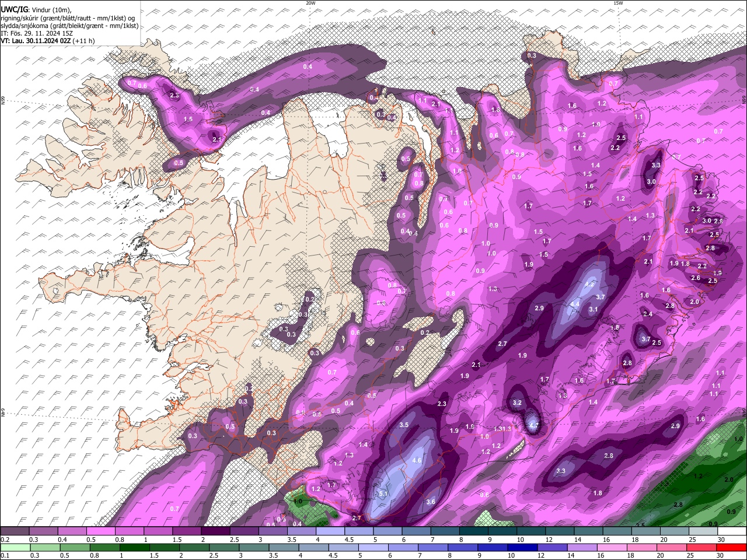Image resolution: width=747 pixels, height=560 pixels.
Task: Click the '0.1' label on the lower scale
Action: [5, 556]
